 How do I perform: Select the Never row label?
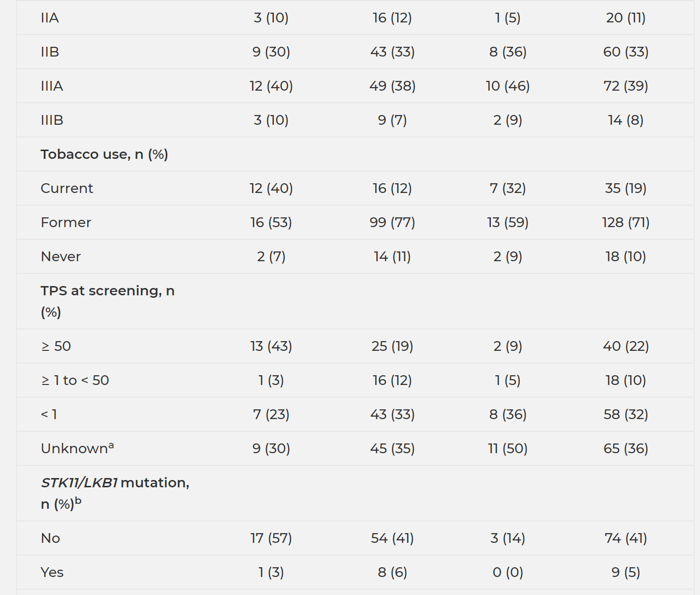(x=60, y=257)
